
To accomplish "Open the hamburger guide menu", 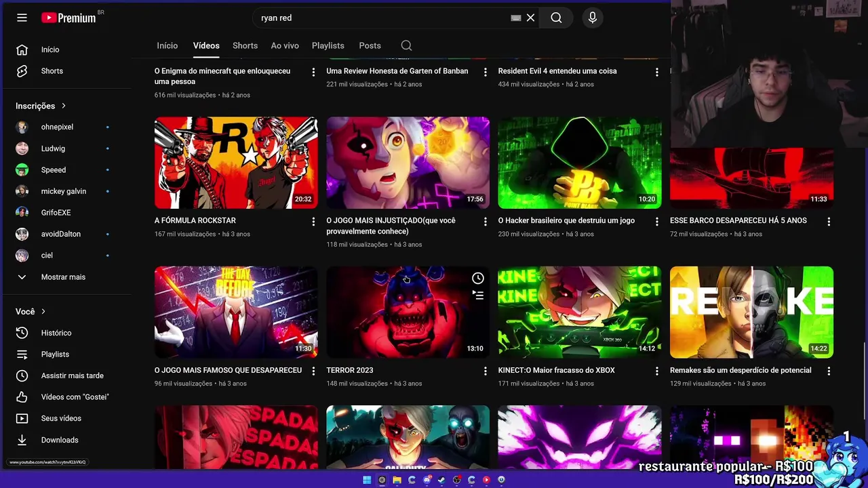I will click(22, 18).
